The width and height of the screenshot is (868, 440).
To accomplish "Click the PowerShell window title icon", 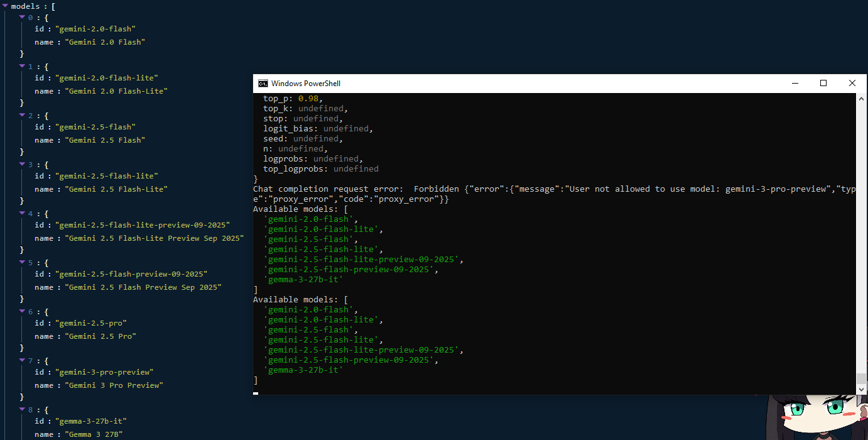I will pyautogui.click(x=263, y=84).
